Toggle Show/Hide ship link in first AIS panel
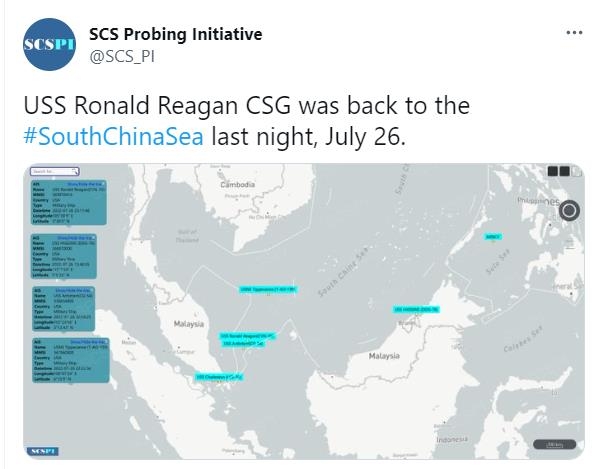Viewport: 594px width, 469px height. point(84,184)
